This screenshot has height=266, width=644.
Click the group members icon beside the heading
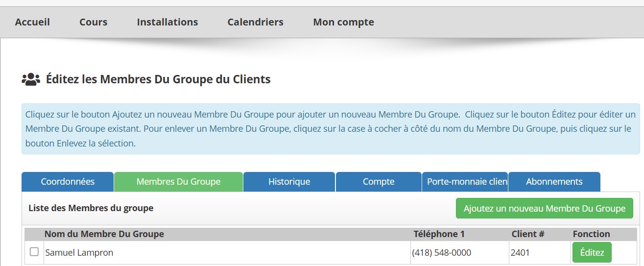pyautogui.click(x=31, y=79)
